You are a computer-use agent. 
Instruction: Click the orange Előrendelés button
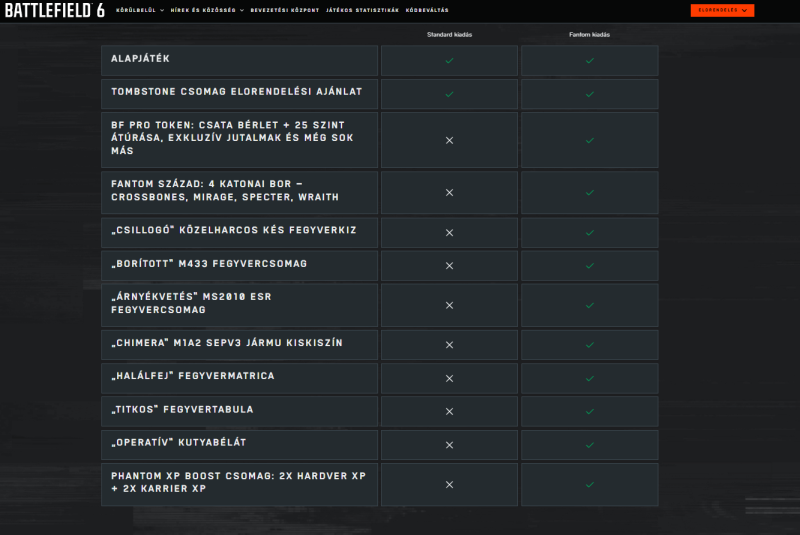722,10
